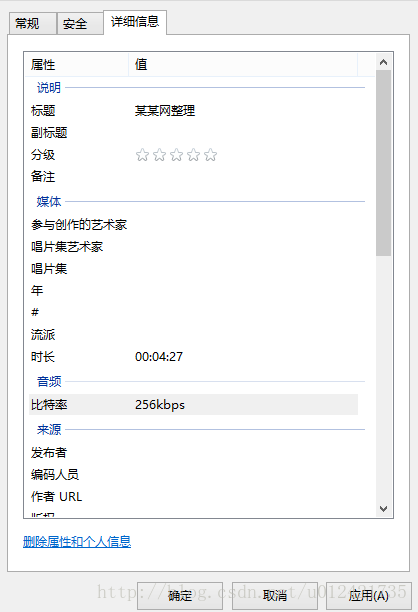This screenshot has width=418, height=612.
Task: Open 删除属性和个人信息 link
Action: coord(77,541)
